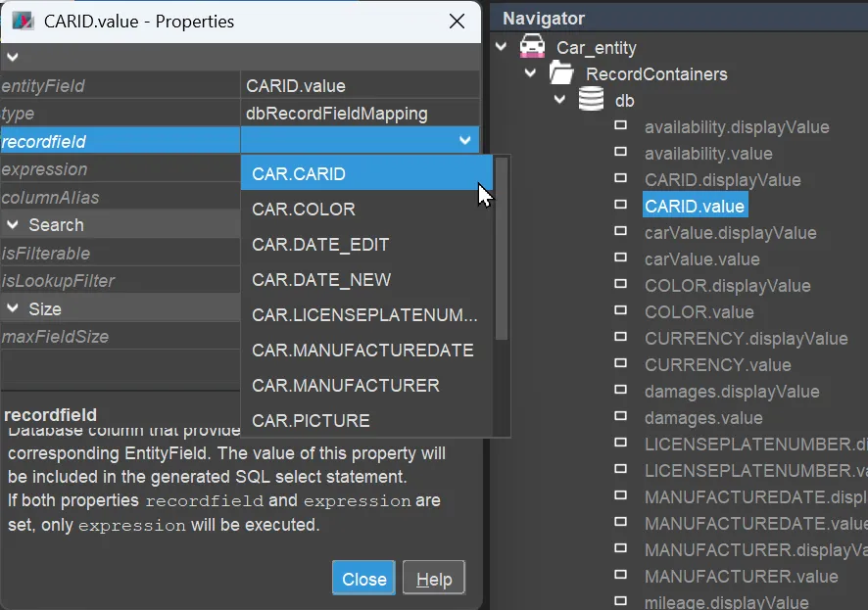Select the columnAlias property row
The image size is (868, 610).
coord(121,197)
